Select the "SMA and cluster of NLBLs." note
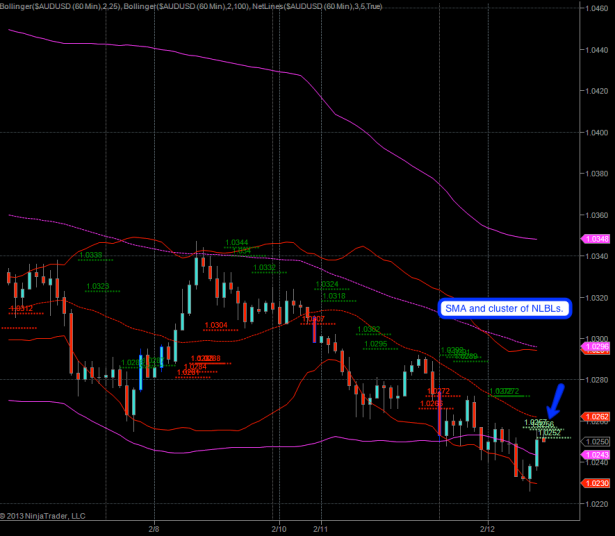 point(503,309)
